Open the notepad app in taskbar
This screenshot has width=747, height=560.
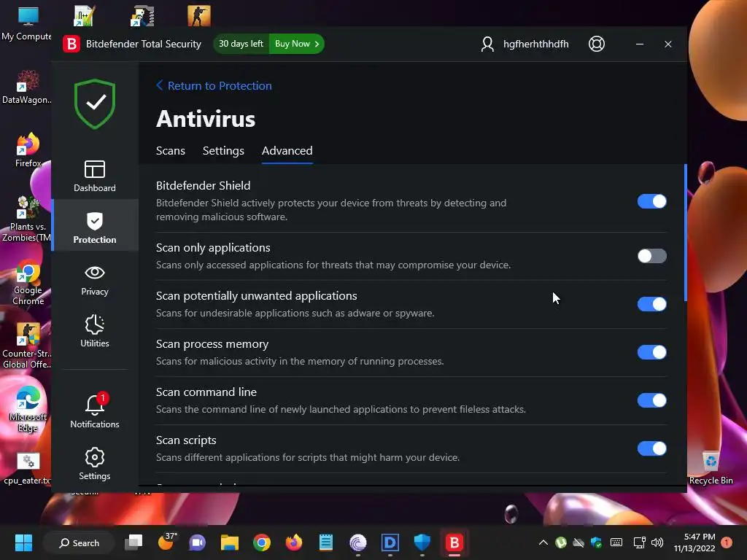326,542
